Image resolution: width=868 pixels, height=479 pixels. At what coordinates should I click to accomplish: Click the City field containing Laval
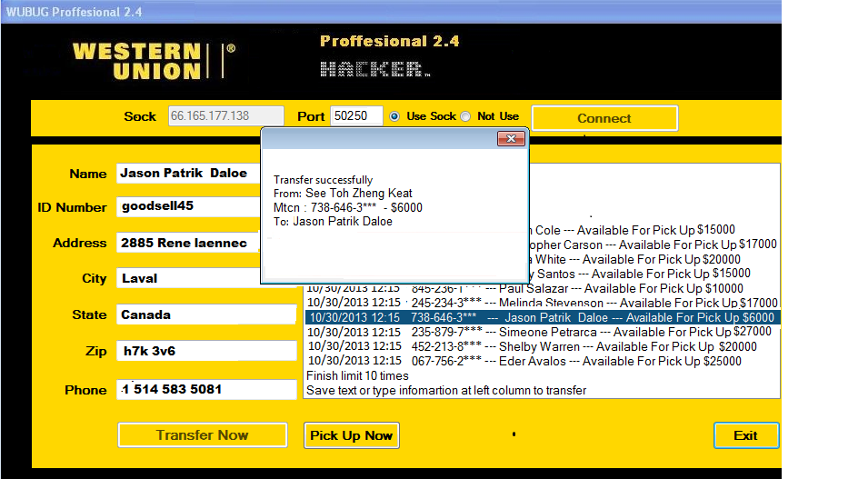click(188, 278)
